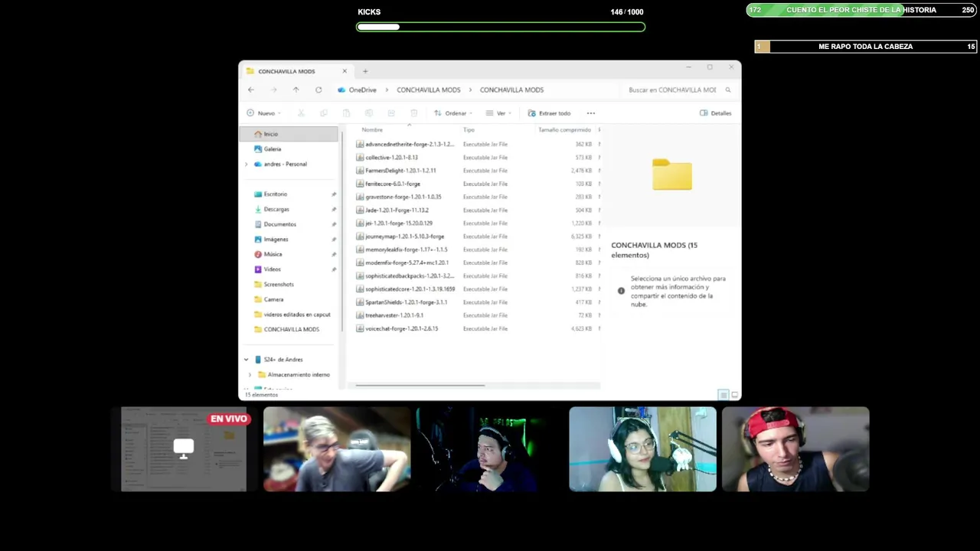Click the pin icon next to Descargas
This screenshot has height=551, width=980.
(334, 209)
